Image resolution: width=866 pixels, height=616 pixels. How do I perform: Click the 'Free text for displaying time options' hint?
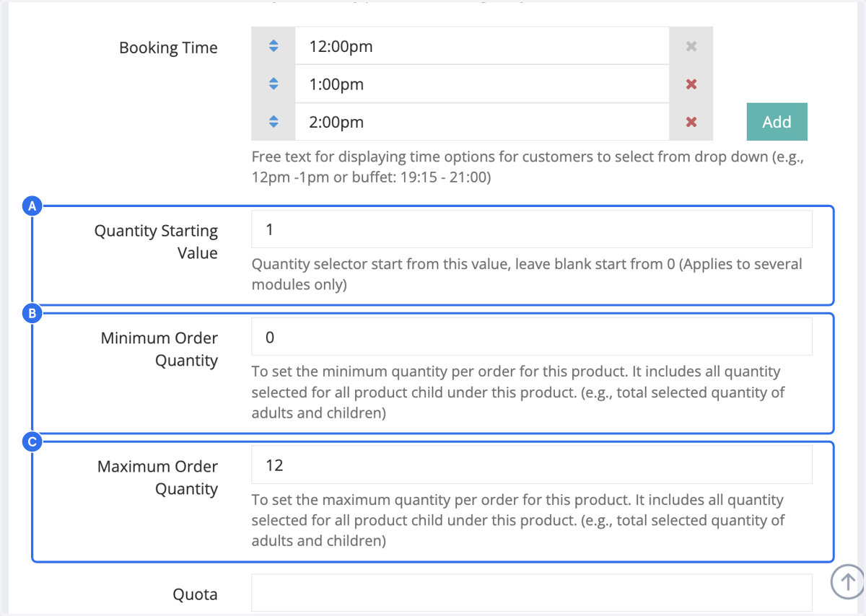coord(528,167)
